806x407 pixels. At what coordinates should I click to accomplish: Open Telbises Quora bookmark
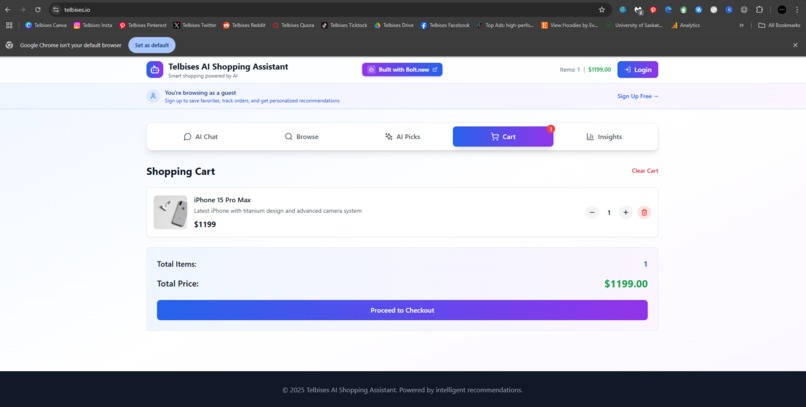tap(294, 25)
